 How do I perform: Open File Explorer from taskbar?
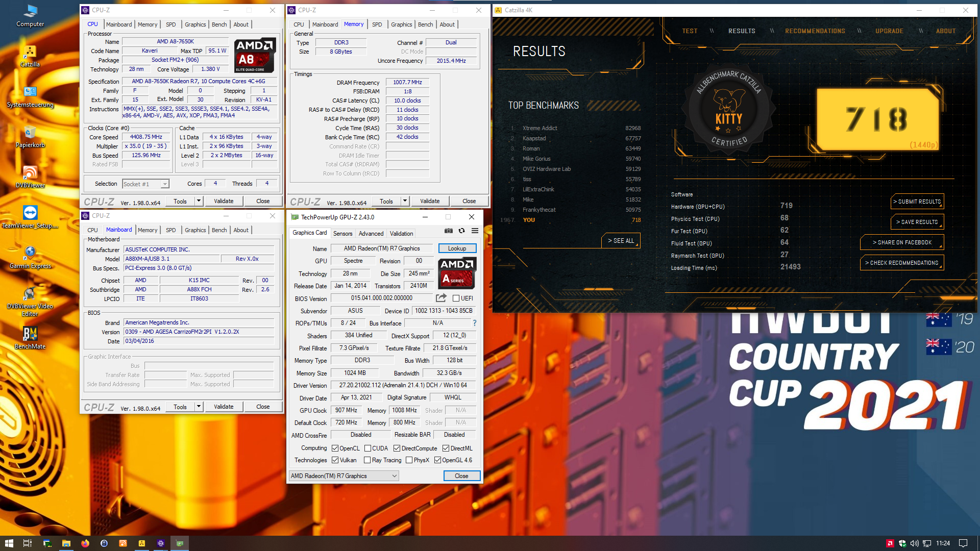[x=66, y=543]
